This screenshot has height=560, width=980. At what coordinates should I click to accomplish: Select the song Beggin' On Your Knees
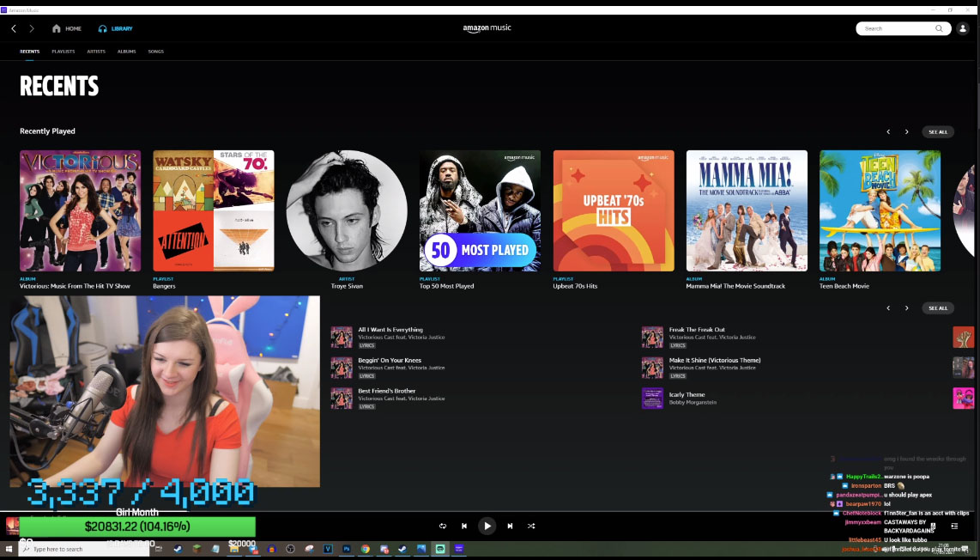coord(390,361)
